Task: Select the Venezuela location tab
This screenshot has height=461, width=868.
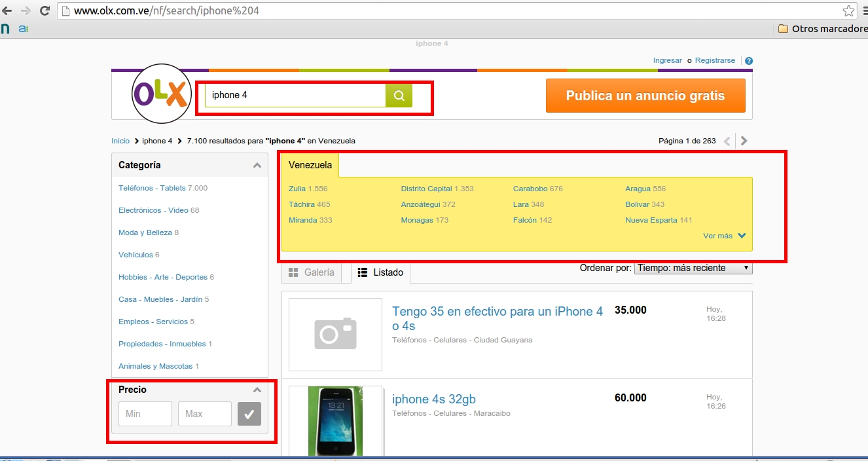Action: [x=310, y=165]
